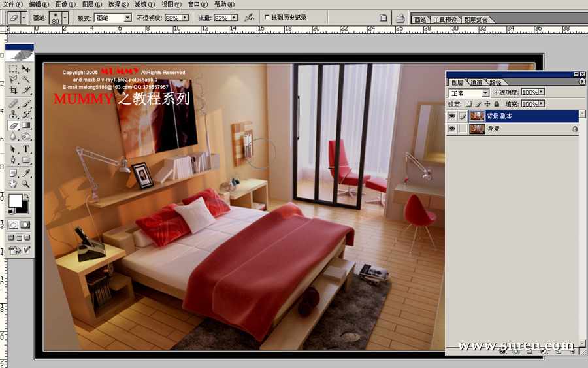Click the 背景 副本 layer thumbnail

[477, 116]
